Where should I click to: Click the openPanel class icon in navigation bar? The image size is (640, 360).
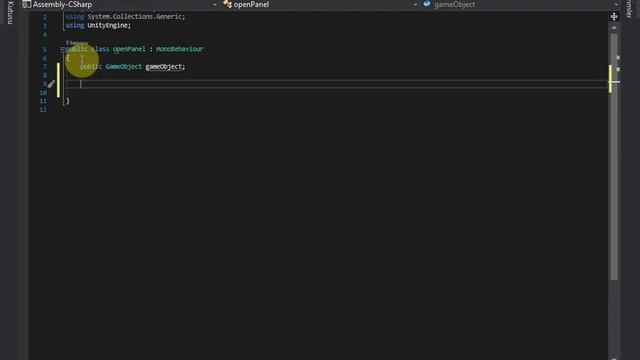[x=227, y=4]
